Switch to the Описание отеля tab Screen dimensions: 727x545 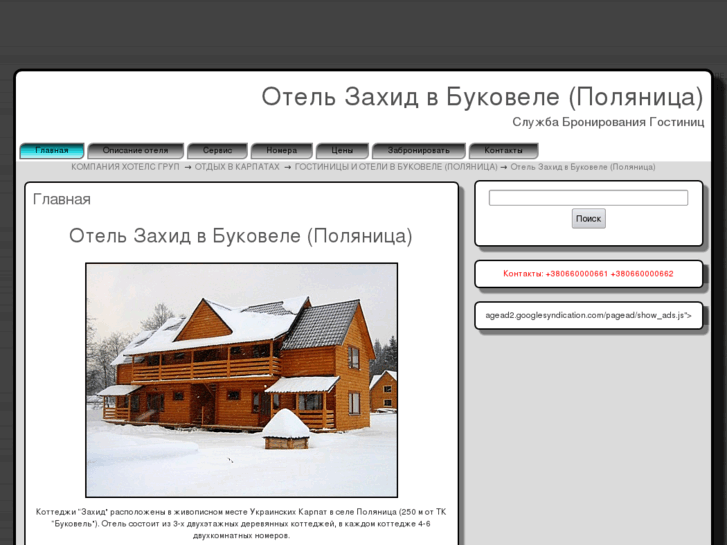(135, 151)
